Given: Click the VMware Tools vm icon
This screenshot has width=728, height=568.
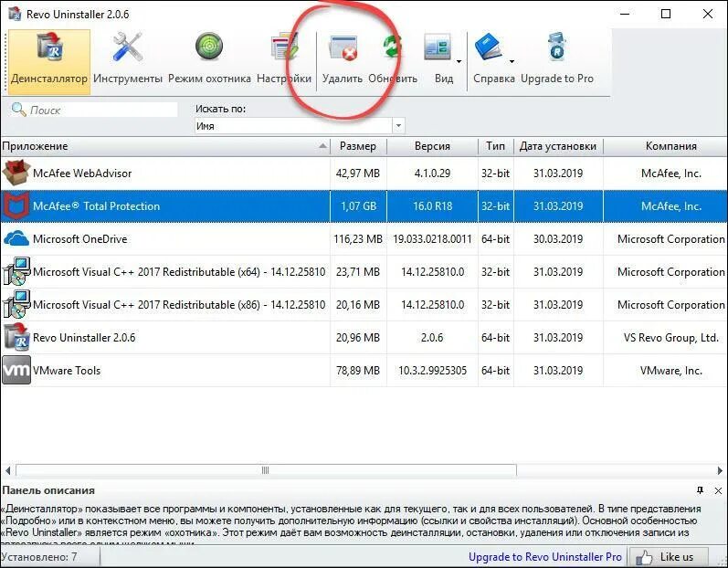Looking at the screenshot, I should tap(16, 370).
